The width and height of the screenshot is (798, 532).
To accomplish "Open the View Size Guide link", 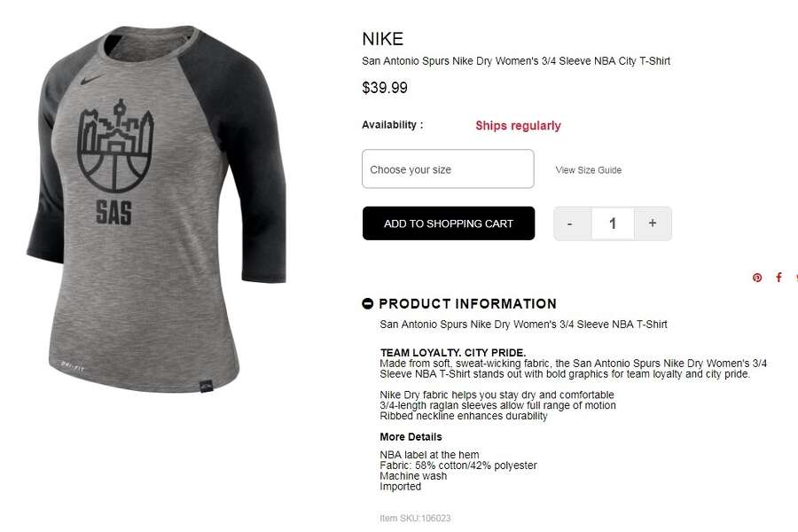I will [589, 170].
